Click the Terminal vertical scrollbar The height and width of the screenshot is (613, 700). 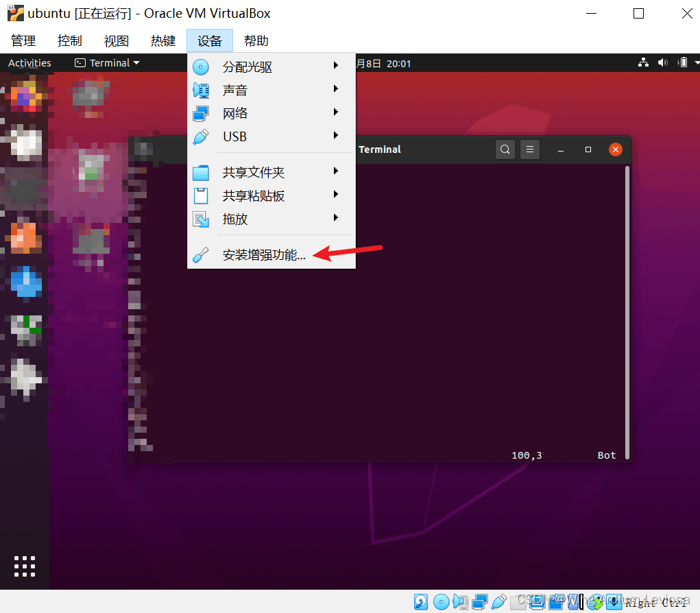[x=627, y=313]
